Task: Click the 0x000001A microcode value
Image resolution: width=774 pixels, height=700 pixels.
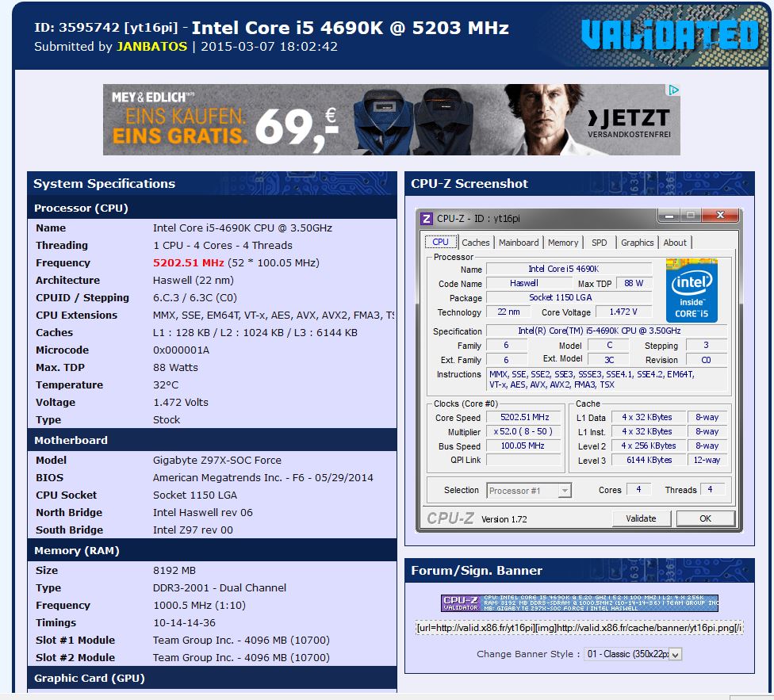Action: 181,350
